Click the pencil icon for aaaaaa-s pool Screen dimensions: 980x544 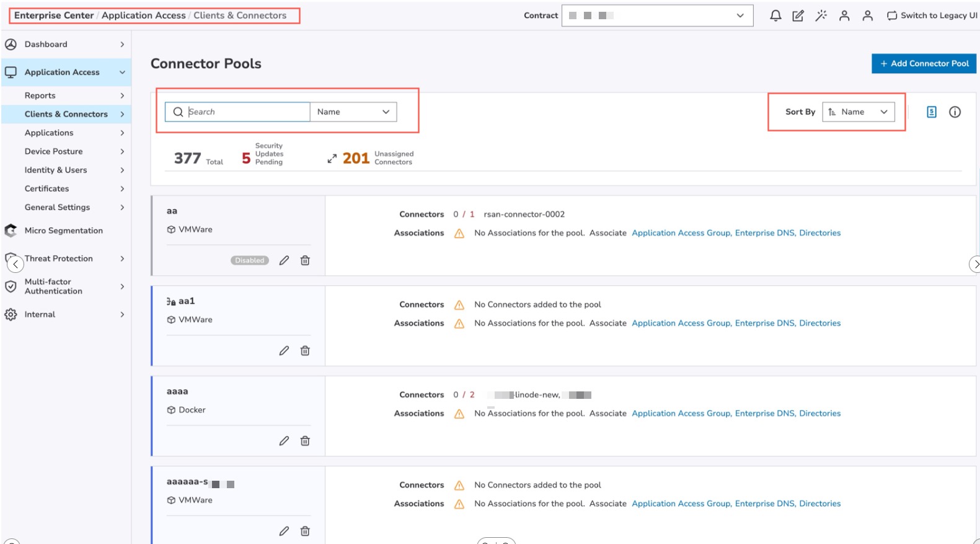[x=284, y=531]
